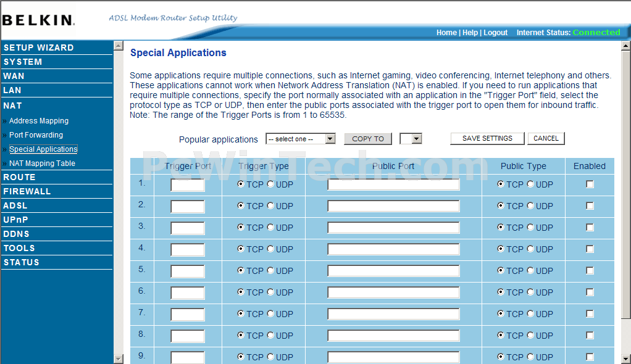This screenshot has width=631, height=364.
Task: Click the Trigger Port field of row 8
Action: click(188, 336)
